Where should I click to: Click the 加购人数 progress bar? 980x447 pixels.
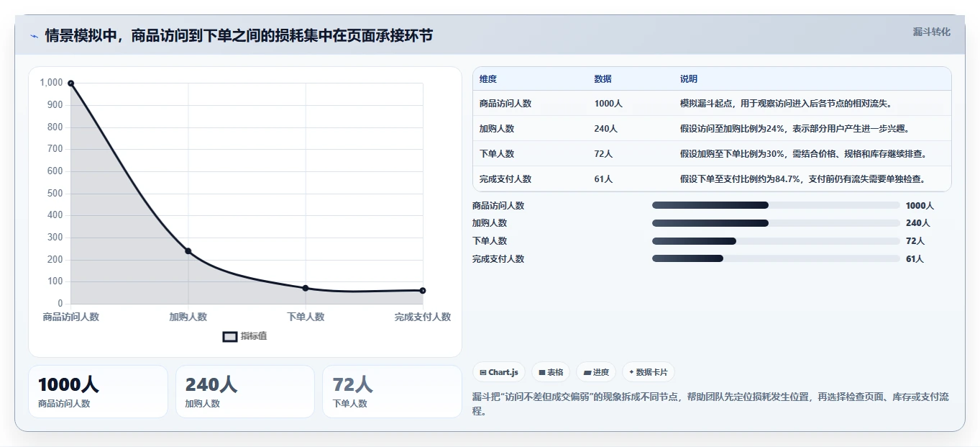pyautogui.click(x=776, y=223)
